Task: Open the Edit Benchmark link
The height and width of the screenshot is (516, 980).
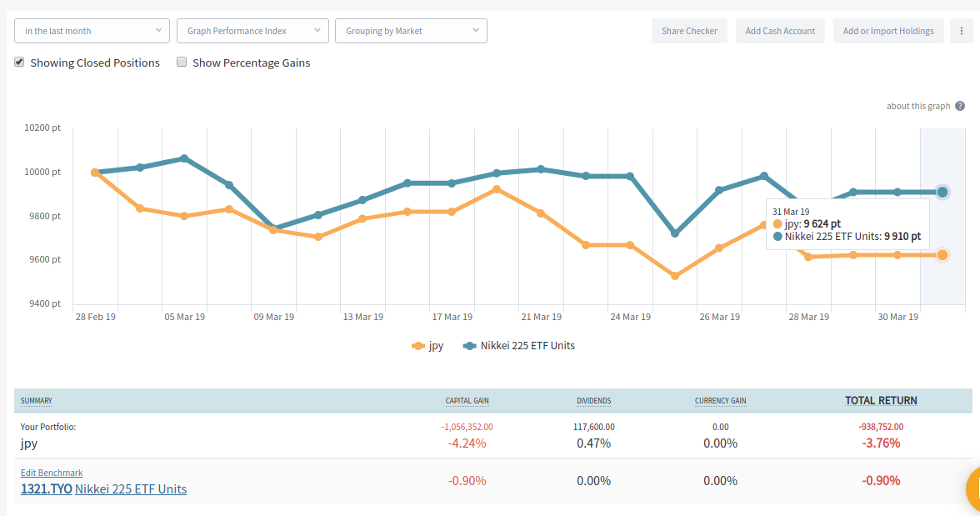Action: (52, 473)
